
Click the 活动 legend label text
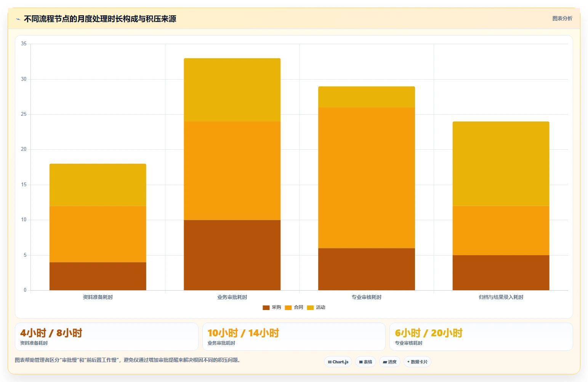[320, 307]
